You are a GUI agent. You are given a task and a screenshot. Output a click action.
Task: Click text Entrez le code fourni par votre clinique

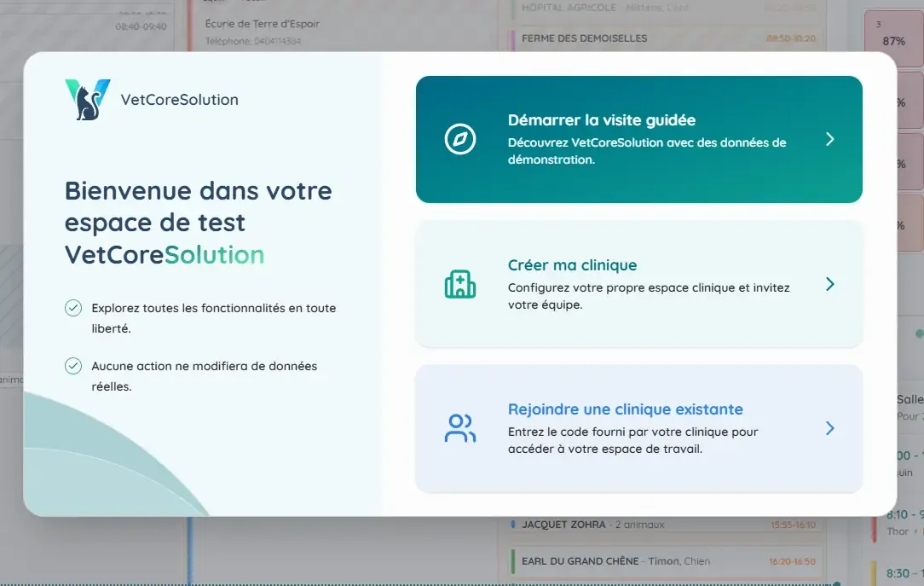point(632,440)
